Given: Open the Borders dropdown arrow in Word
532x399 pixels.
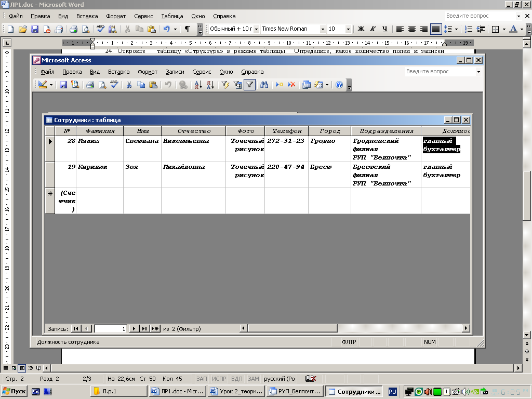Looking at the screenshot, I should click(x=504, y=29).
